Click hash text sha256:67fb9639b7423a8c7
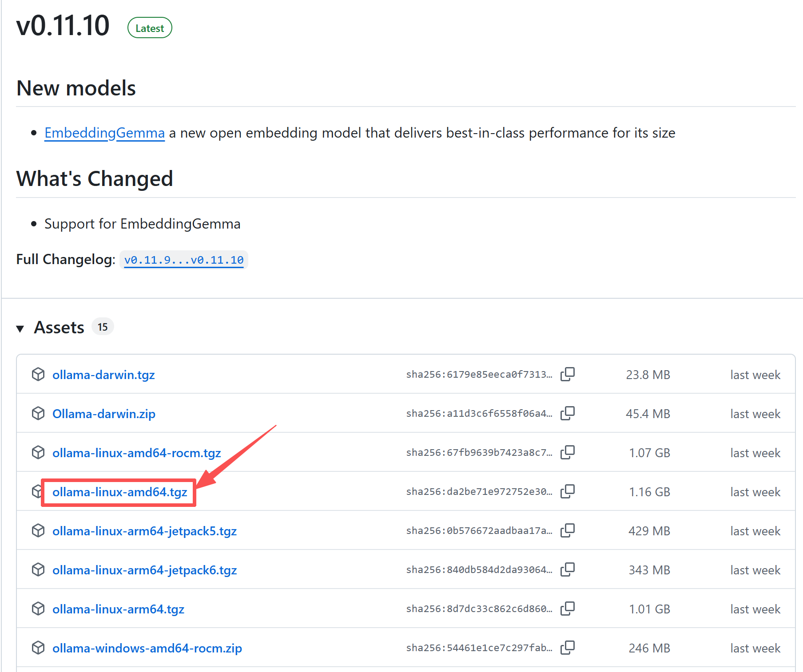Viewport: 803px width, 672px height. click(479, 452)
